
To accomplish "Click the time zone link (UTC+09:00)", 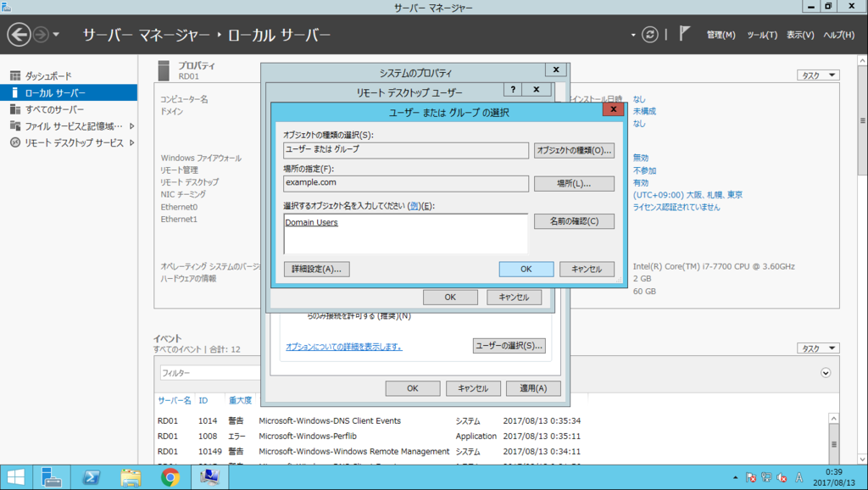I will tap(687, 195).
